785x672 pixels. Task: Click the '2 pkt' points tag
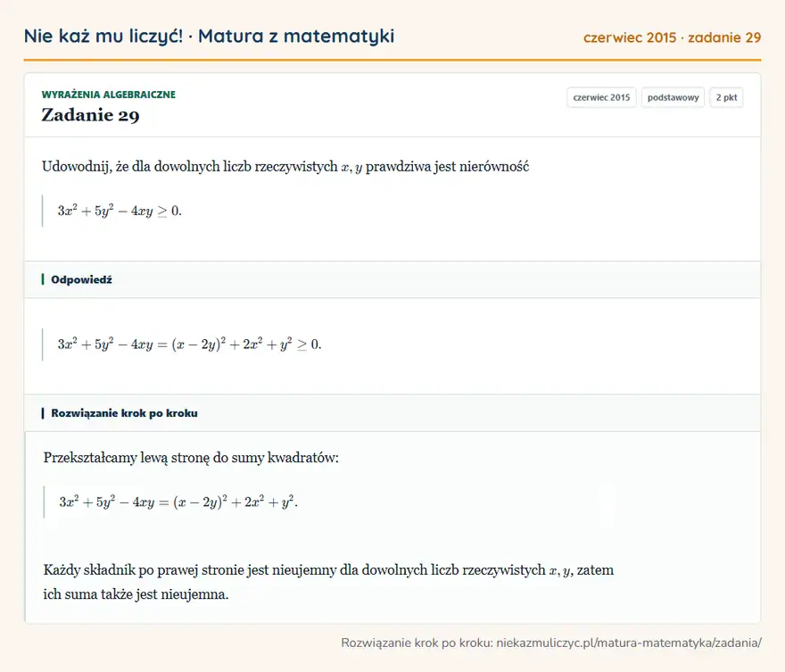pos(726,97)
